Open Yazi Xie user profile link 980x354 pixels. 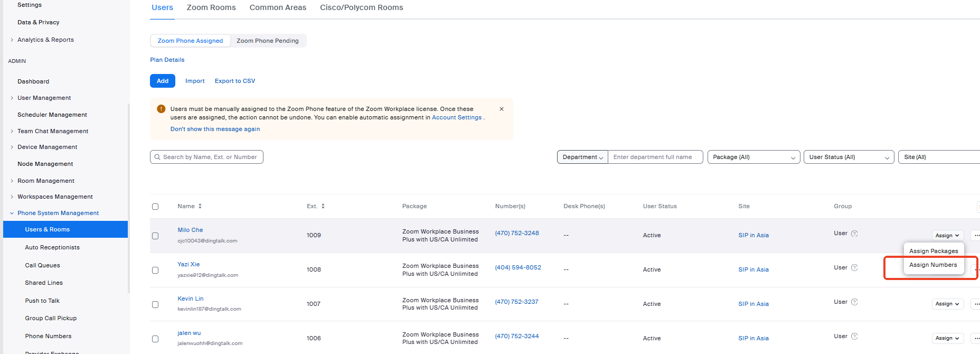[189, 264]
